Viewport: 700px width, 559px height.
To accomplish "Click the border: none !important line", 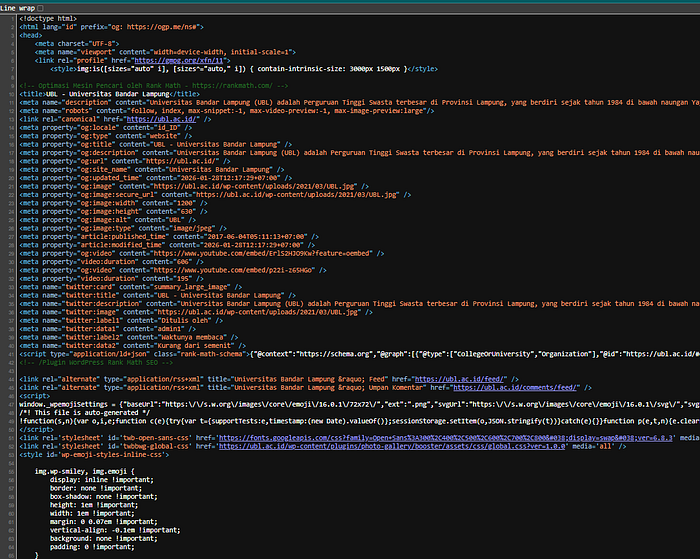I will (96, 489).
